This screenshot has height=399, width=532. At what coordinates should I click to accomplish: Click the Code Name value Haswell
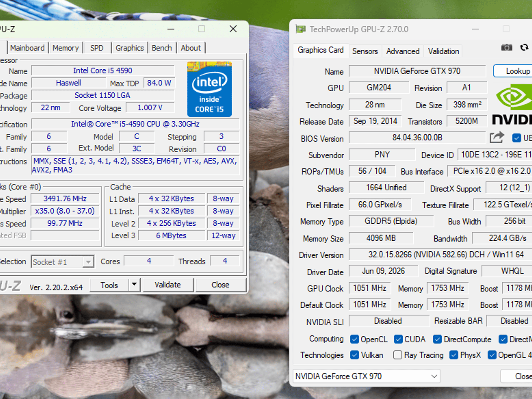69,83
